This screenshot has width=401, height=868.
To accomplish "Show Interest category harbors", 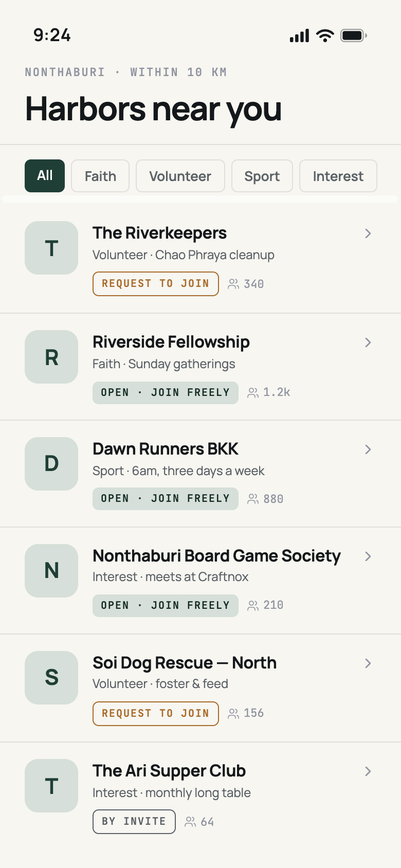I will click(x=338, y=176).
